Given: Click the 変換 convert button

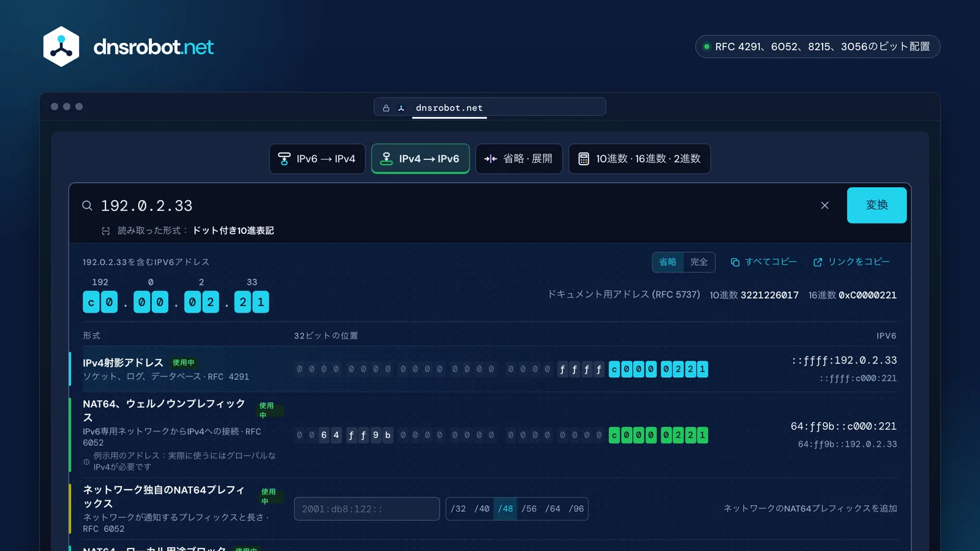Looking at the screenshot, I should 876,205.
